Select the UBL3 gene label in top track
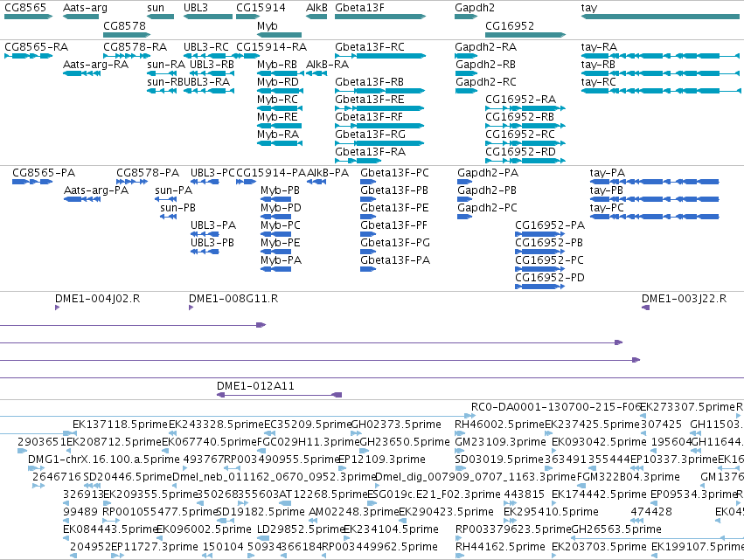 pos(196,8)
